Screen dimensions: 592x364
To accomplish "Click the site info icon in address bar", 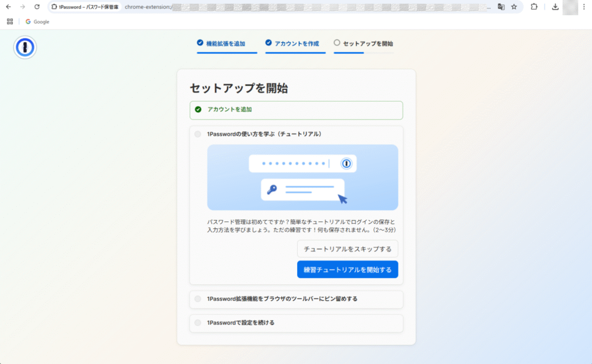I will [54, 7].
